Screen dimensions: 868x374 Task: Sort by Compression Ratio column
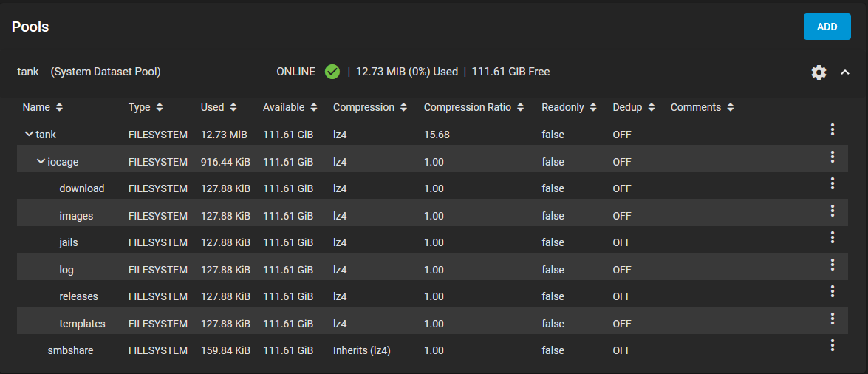[474, 107]
